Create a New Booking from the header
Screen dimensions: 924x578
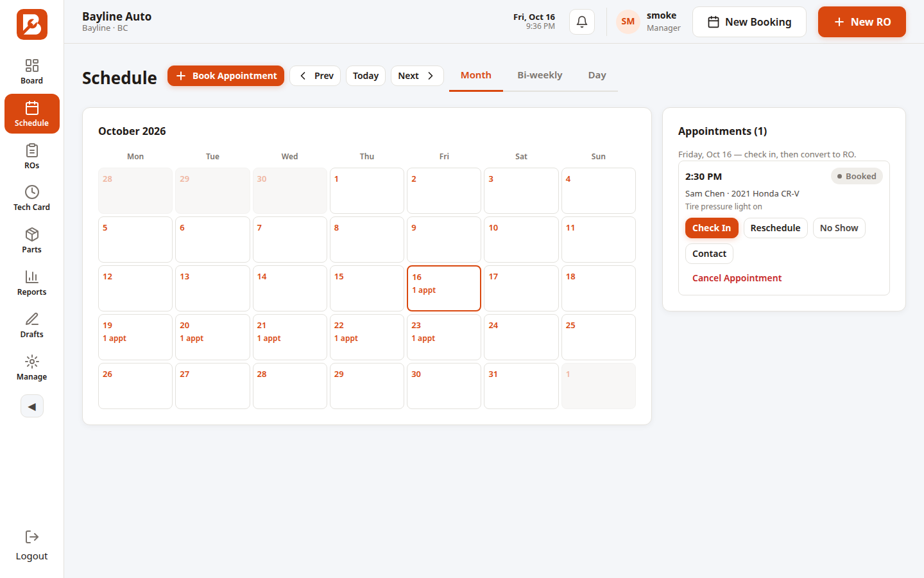tap(749, 22)
